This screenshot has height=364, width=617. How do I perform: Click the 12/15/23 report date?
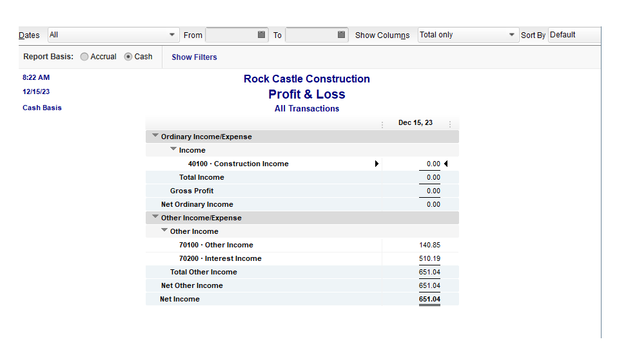point(36,91)
